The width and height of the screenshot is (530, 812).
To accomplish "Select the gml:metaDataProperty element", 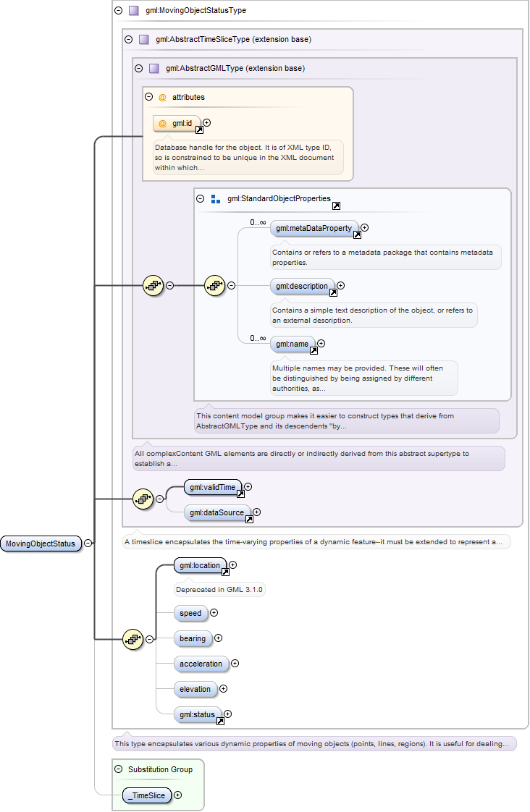I will coord(314,228).
